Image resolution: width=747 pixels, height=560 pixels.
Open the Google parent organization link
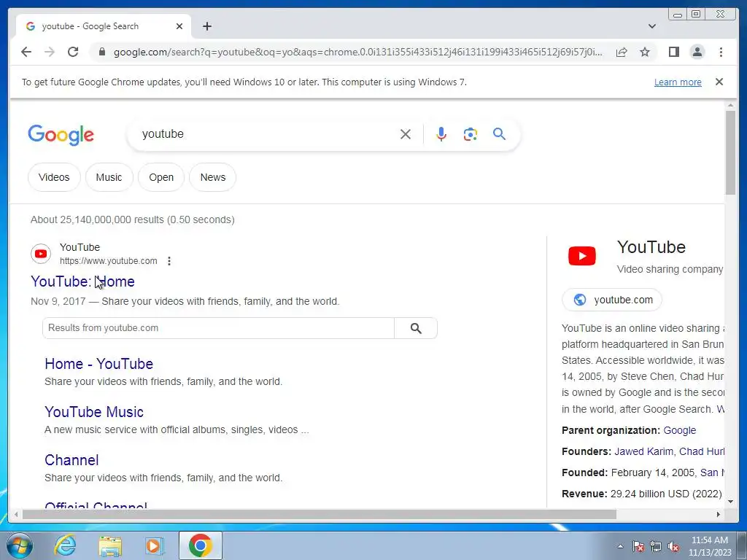pyautogui.click(x=679, y=430)
